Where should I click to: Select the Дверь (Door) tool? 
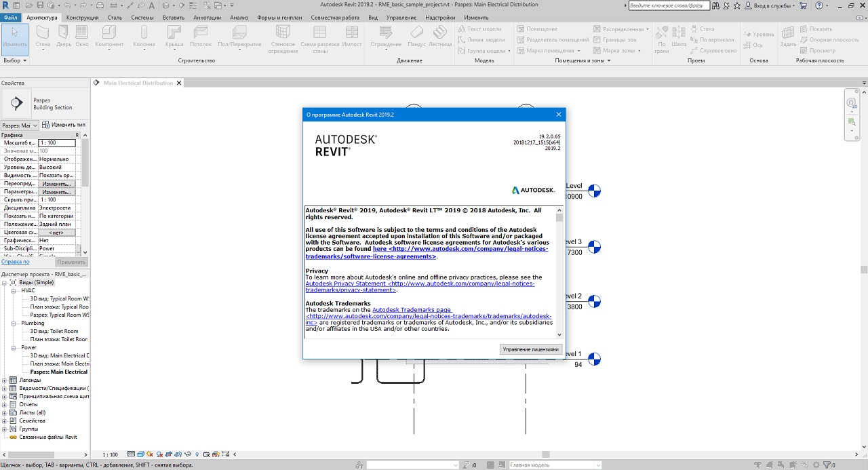click(x=63, y=33)
